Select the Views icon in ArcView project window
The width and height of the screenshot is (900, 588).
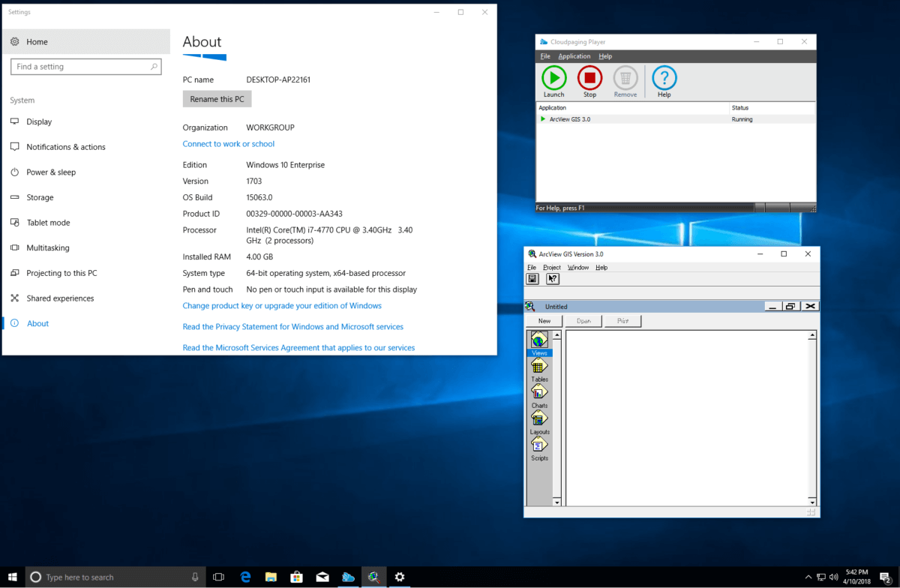click(539, 340)
